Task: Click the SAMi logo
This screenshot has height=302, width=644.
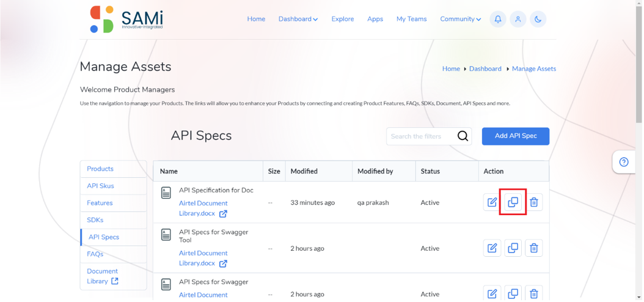Action: pos(126,20)
